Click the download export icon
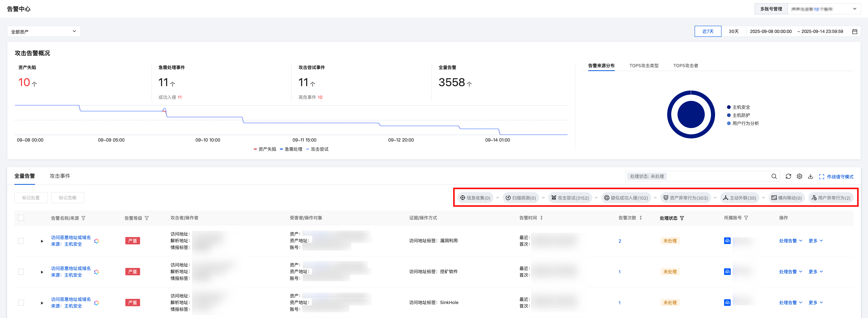This screenshot has height=318, width=868. point(810,176)
